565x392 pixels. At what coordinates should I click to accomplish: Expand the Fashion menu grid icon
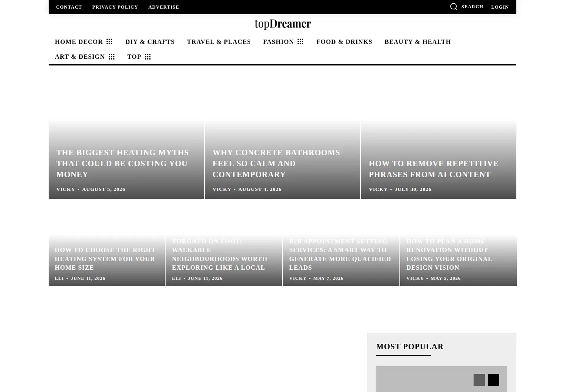click(x=301, y=42)
